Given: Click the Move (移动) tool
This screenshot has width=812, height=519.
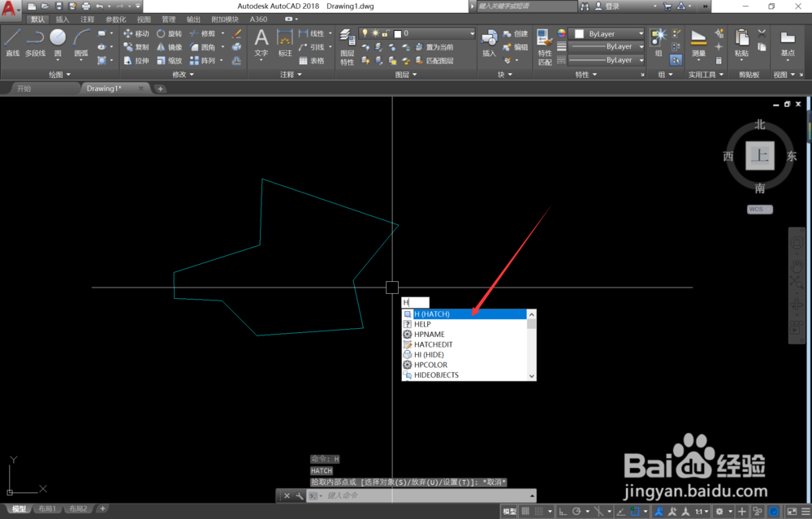Looking at the screenshot, I should pos(136,33).
